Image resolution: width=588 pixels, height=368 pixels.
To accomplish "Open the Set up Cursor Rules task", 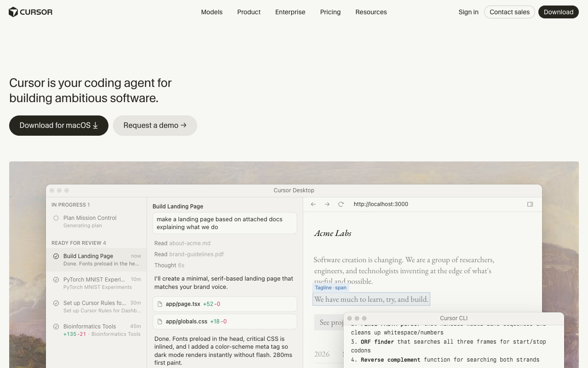I will [96, 306].
